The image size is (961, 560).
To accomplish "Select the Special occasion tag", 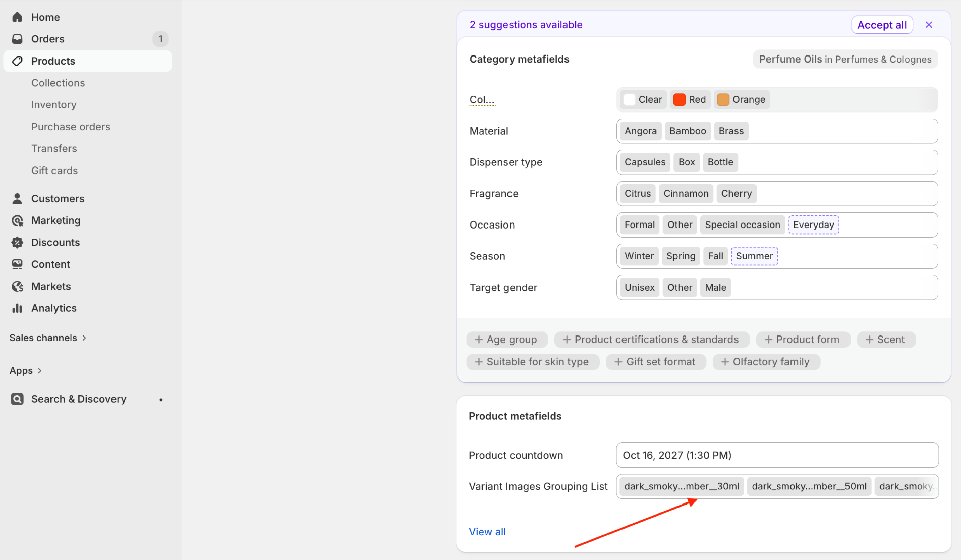I will pyautogui.click(x=743, y=225).
